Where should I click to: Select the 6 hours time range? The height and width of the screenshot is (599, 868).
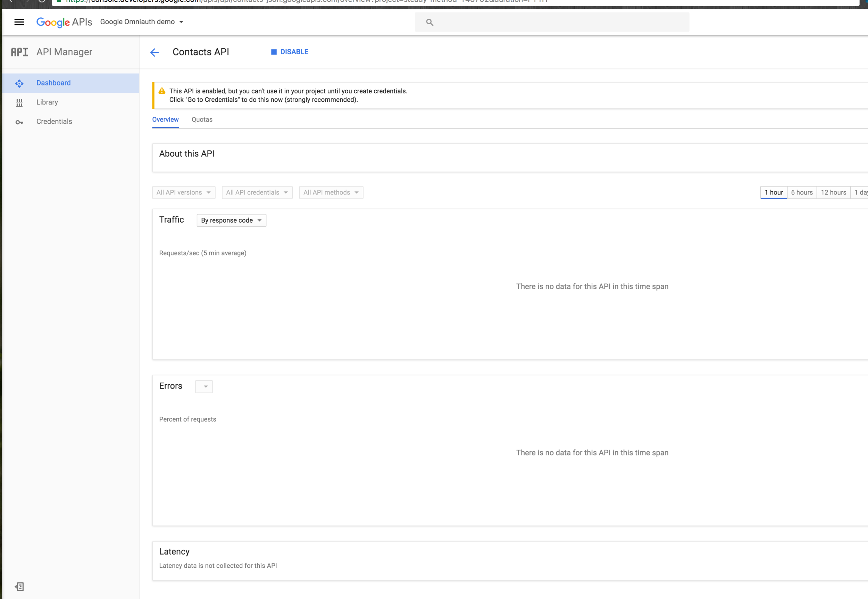pyautogui.click(x=802, y=192)
